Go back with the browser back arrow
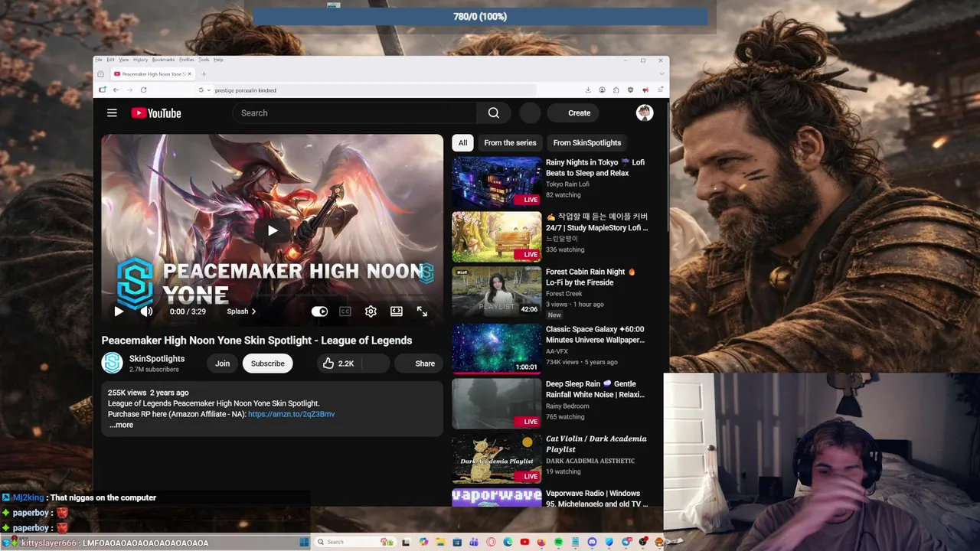 tap(116, 90)
